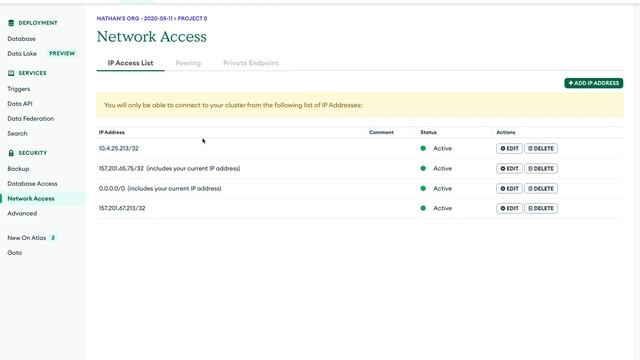Edit the 0.0.0.0/0 entry
Image resolution: width=640 pixels, height=360 pixels.
pos(509,189)
